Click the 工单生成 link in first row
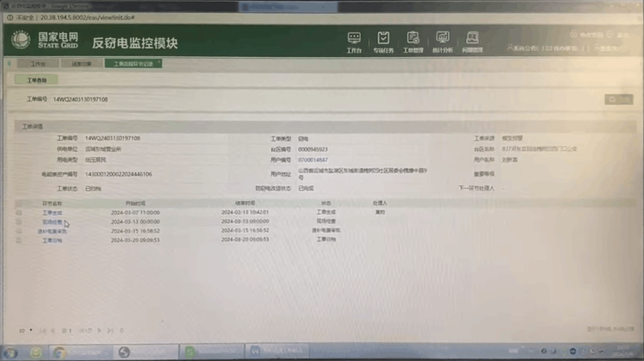 tap(52, 213)
